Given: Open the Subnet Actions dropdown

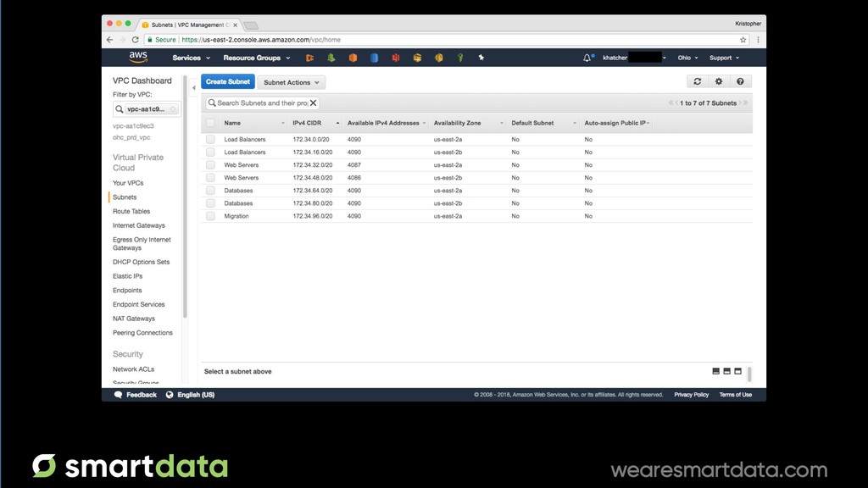Looking at the screenshot, I should point(292,82).
